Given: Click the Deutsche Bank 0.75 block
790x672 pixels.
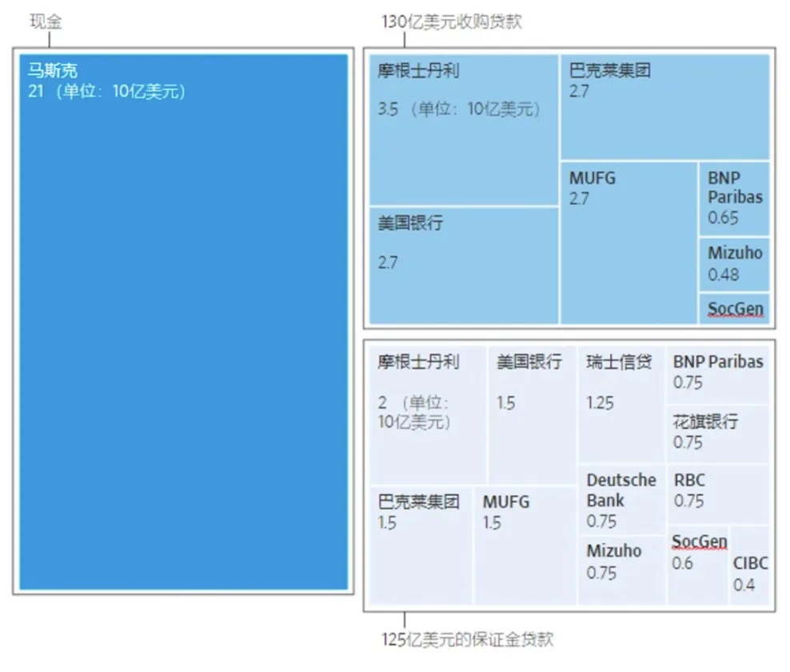Looking at the screenshot, I should tap(621, 500).
